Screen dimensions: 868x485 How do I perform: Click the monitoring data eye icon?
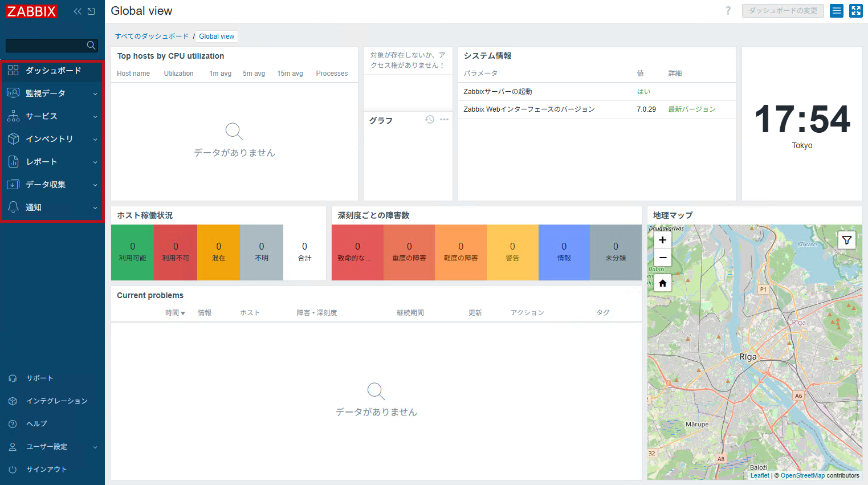13,93
